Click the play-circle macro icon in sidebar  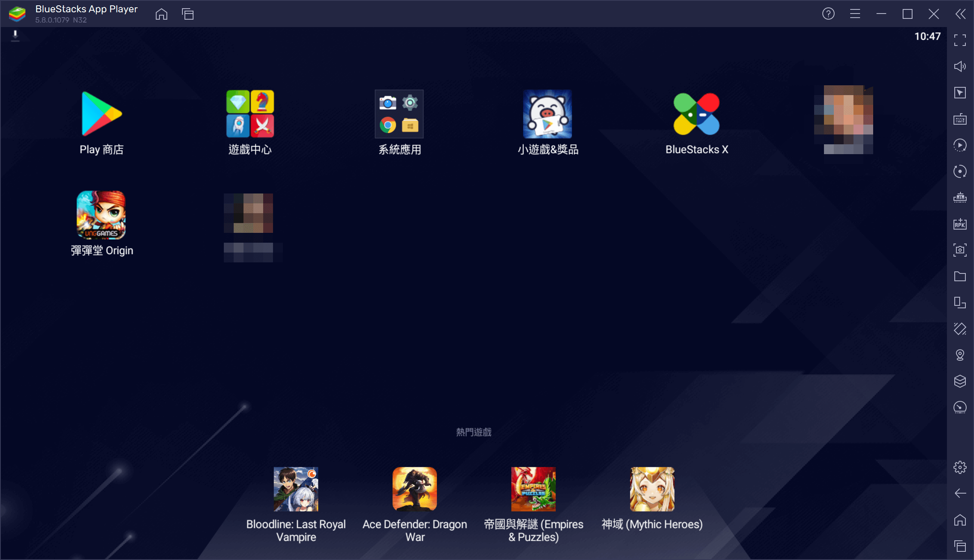pyautogui.click(x=960, y=145)
